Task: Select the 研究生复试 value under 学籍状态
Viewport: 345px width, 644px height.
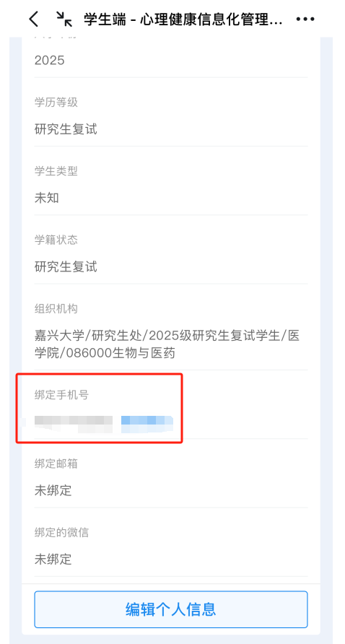Action: (66, 266)
